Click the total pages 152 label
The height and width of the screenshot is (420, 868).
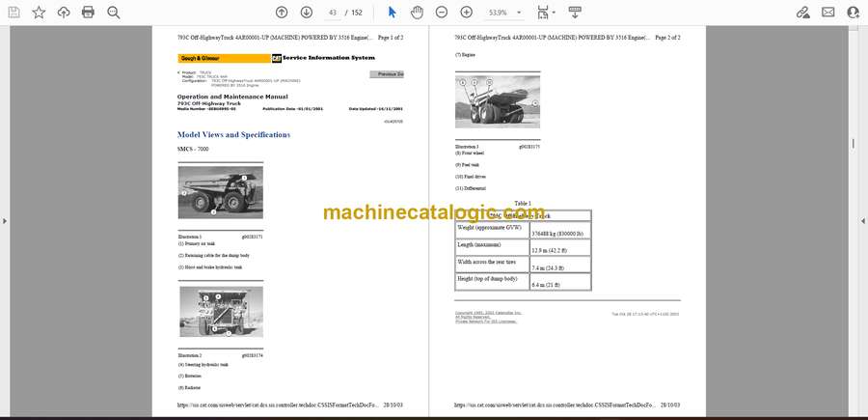point(357,13)
